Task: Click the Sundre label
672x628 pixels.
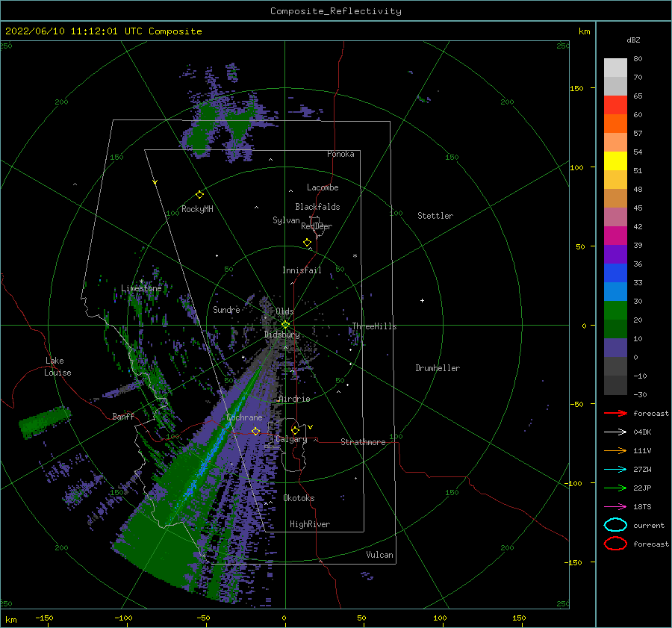Action: (226, 309)
